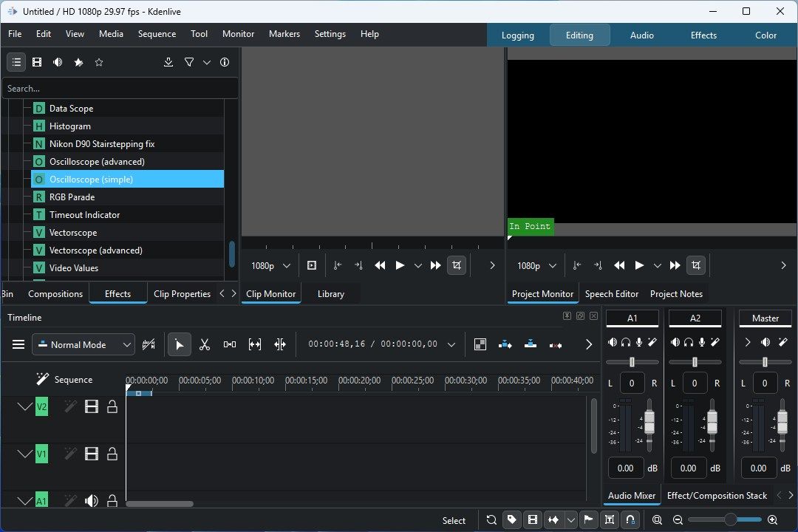Activate the Spacer tool in timeline toolbar
Viewport: 798px width, 532px height.
click(x=230, y=344)
